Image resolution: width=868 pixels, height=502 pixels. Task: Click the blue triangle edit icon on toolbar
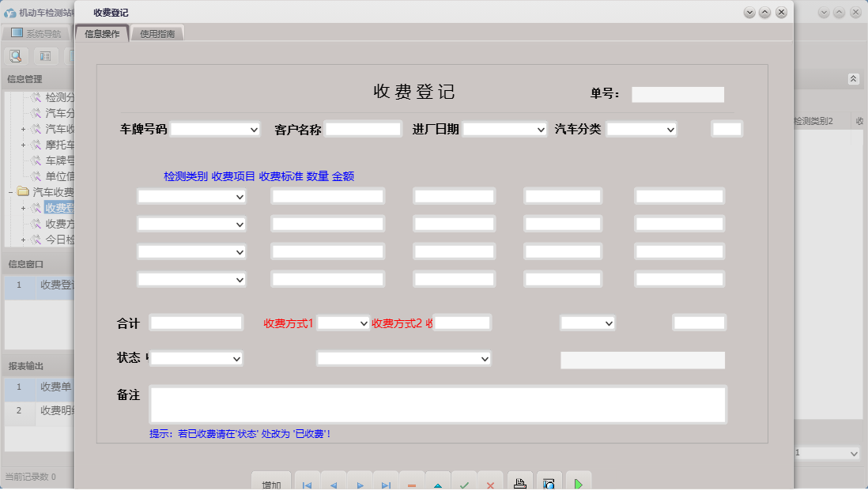pos(437,484)
